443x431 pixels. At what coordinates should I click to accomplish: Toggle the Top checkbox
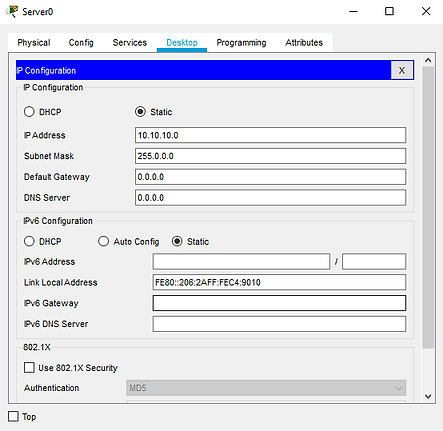click(13, 416)
